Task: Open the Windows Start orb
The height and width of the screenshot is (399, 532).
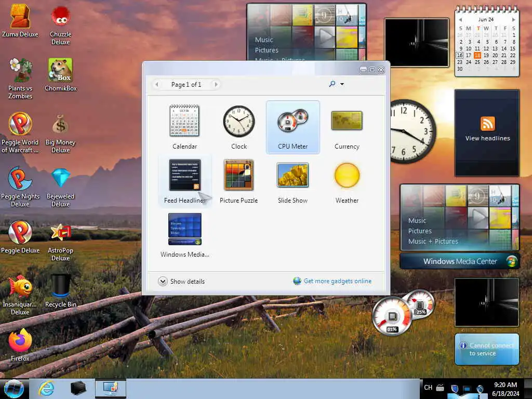Action: pyautogui.click(x=14, y=389)
